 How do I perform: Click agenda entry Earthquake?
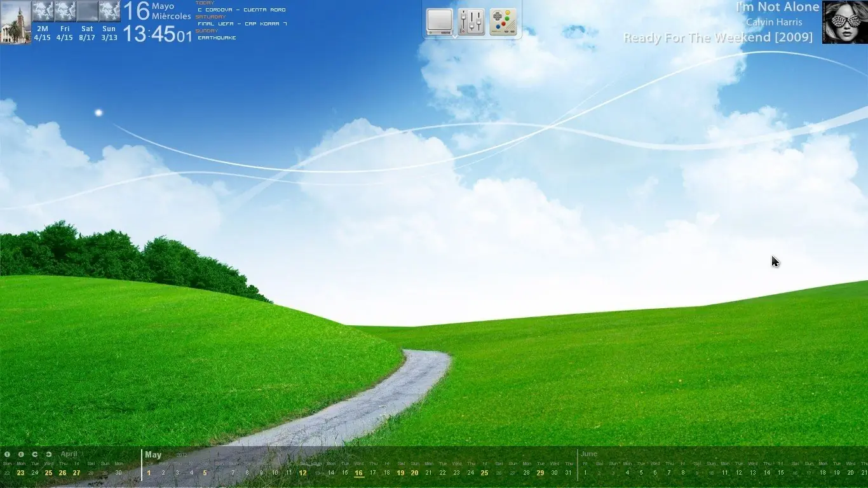(x=217, y=38)
